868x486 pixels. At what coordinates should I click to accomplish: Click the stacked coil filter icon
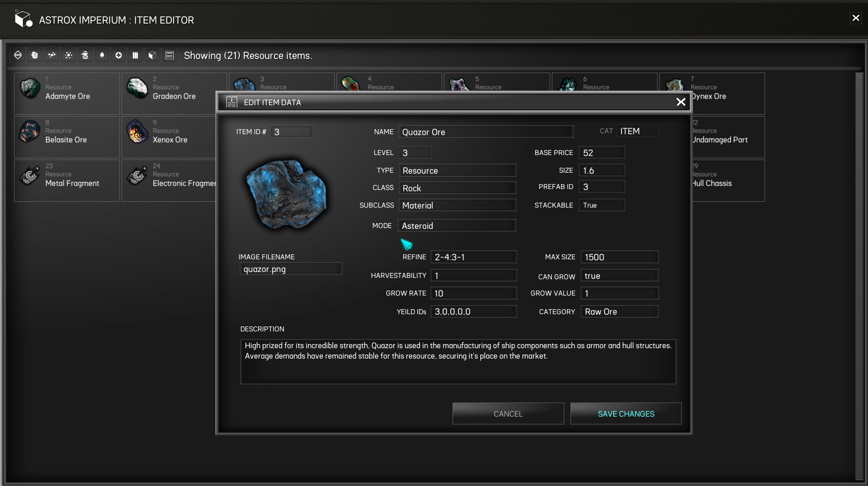pyautogui.click(x=84, y=55)
